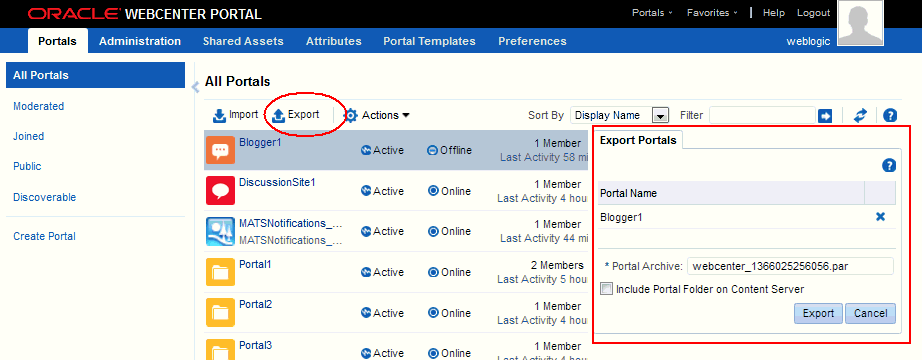Viewport: 922px width, 360px height.
Task: Click the weblogic username
Action: click(808, 41)
